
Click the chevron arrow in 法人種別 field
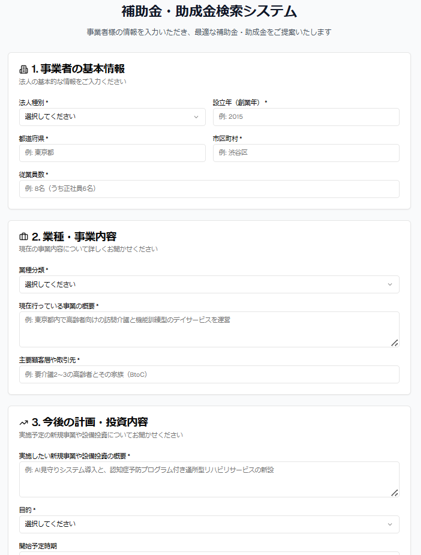coord(196,117)
